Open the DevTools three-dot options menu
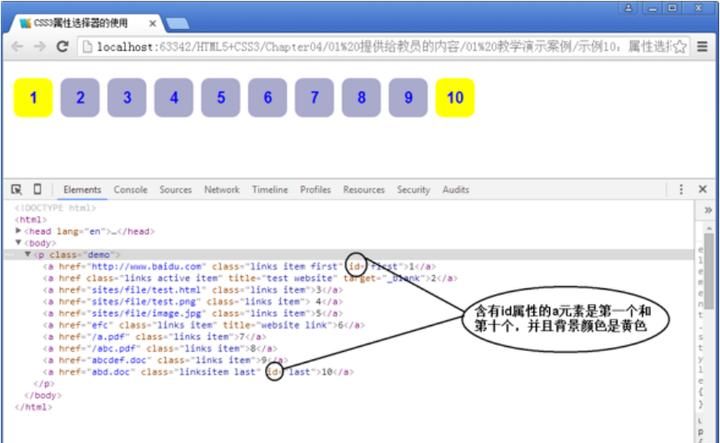Image resolution: width=720 pixels, height=443 pixels. 681,189
